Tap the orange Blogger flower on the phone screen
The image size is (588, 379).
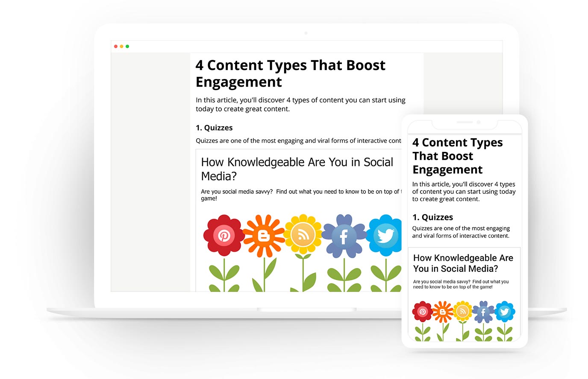point(443,312)
